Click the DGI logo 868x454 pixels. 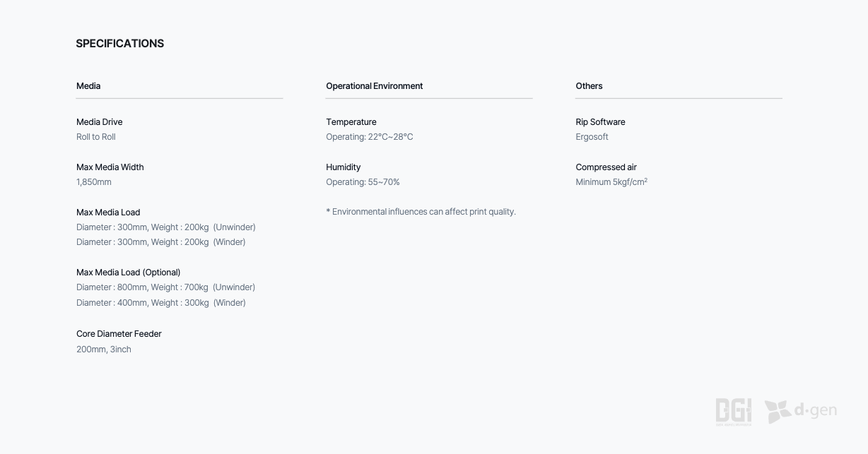(x=733, y=412)
